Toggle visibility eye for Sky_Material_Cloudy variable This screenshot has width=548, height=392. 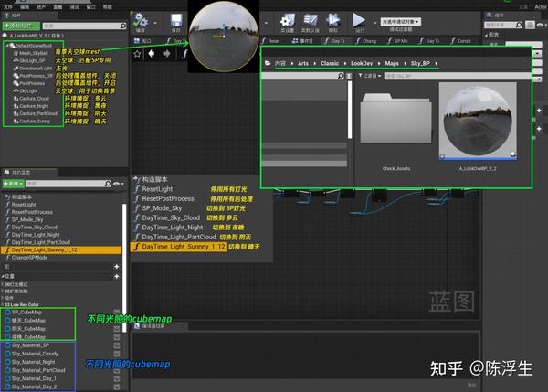[x=117, y=354]
